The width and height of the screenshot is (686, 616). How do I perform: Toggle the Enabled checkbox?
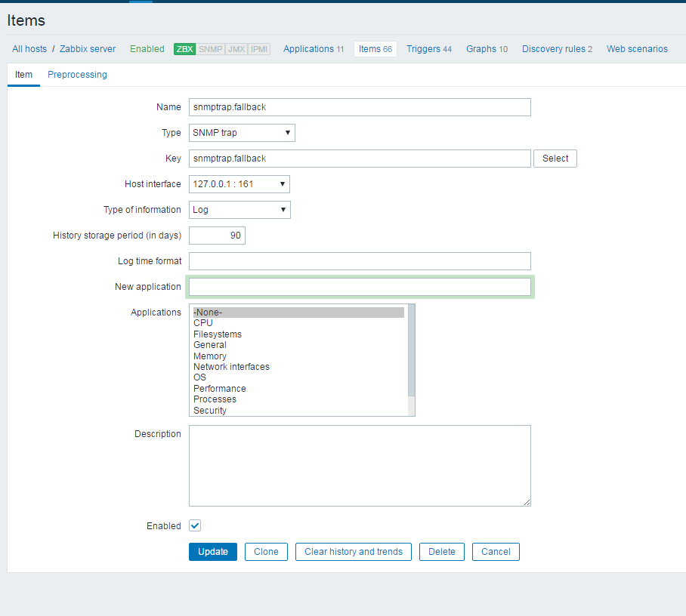tap(195, 525)
